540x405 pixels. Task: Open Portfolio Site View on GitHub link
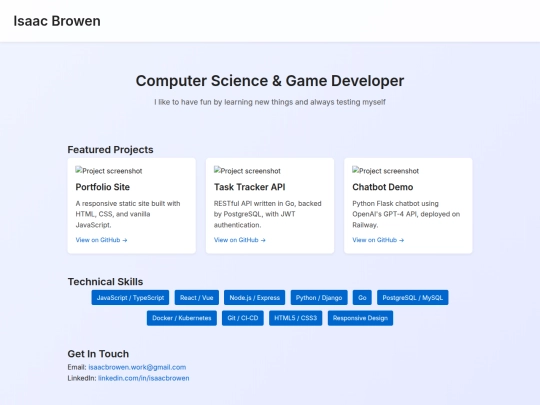click(x=101, y=240)
